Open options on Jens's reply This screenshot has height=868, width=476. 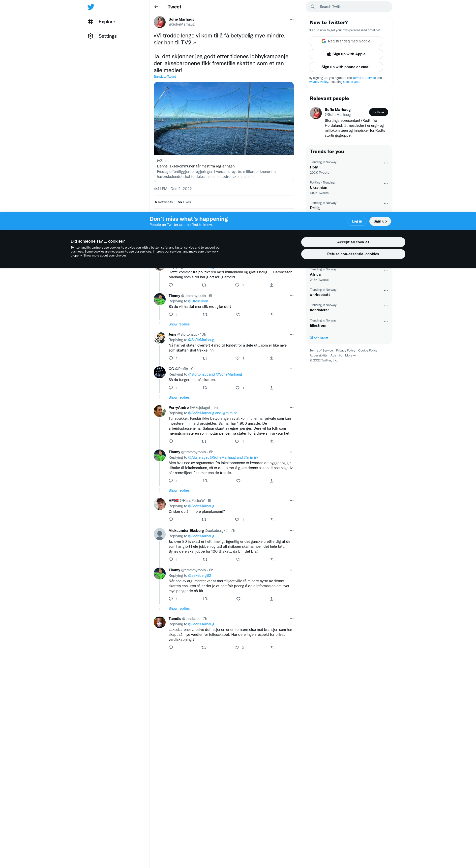(292, 334)
